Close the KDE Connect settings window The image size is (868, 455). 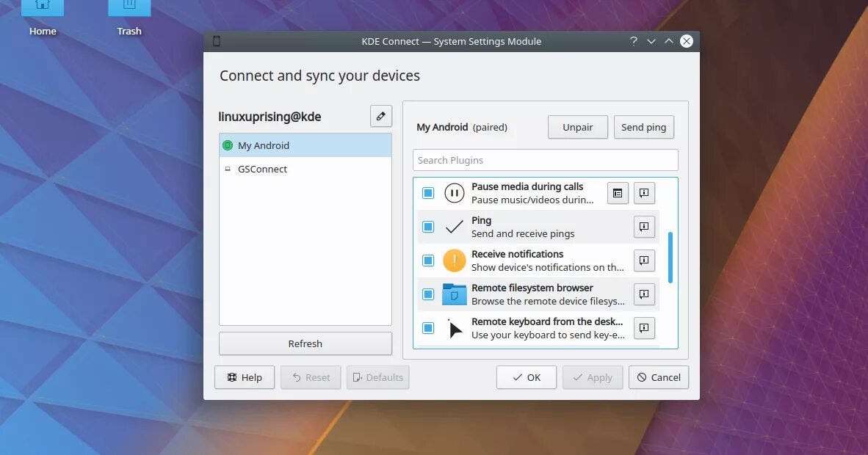[687, 41]
